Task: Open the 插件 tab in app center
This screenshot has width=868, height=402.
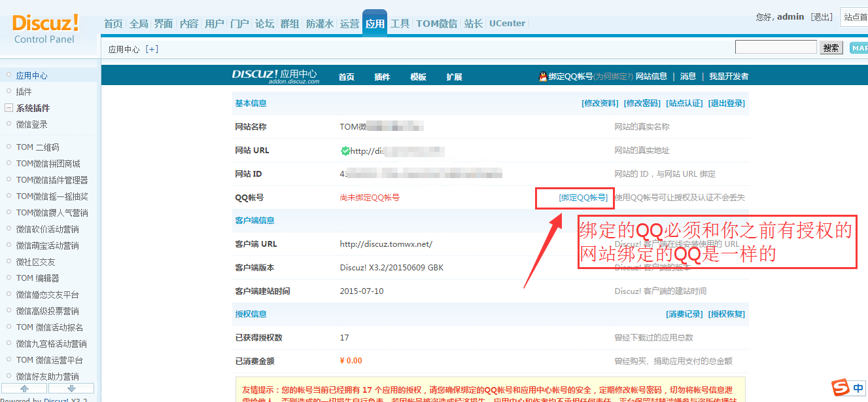Action: tap(382, 77)
